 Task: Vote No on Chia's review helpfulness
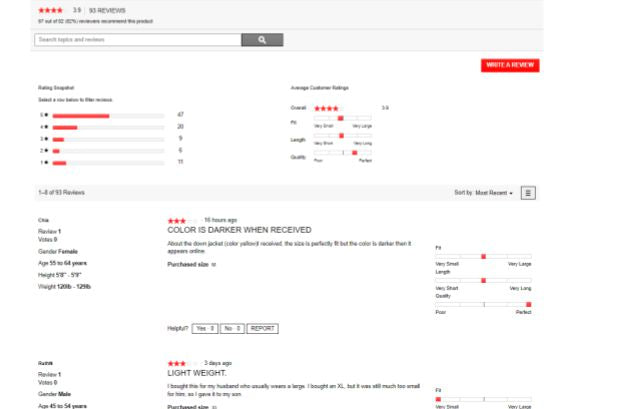[231, 328]
